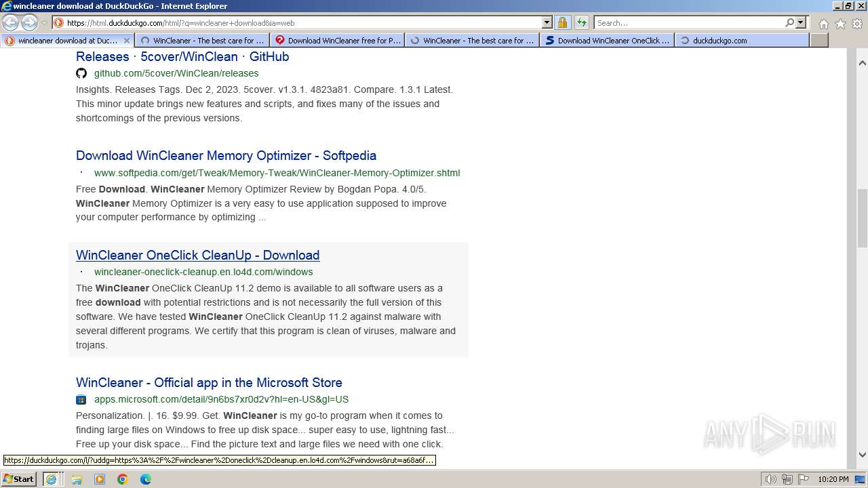Click the security lock icon
The image size is (868, 488).
(x=562, y=23)
